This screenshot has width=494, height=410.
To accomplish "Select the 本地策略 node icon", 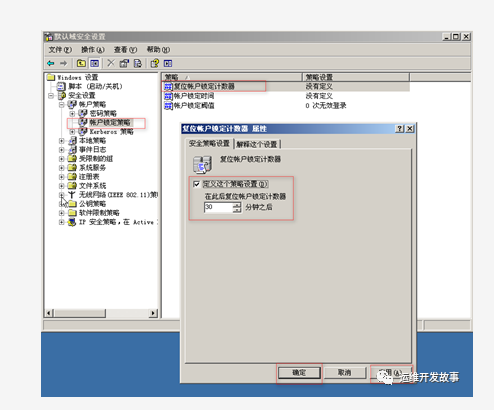I will pos(72,141).
